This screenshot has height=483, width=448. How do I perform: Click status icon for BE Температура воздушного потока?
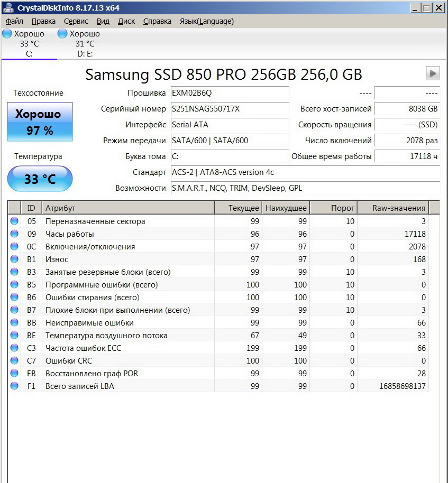(x=14, y=335)
